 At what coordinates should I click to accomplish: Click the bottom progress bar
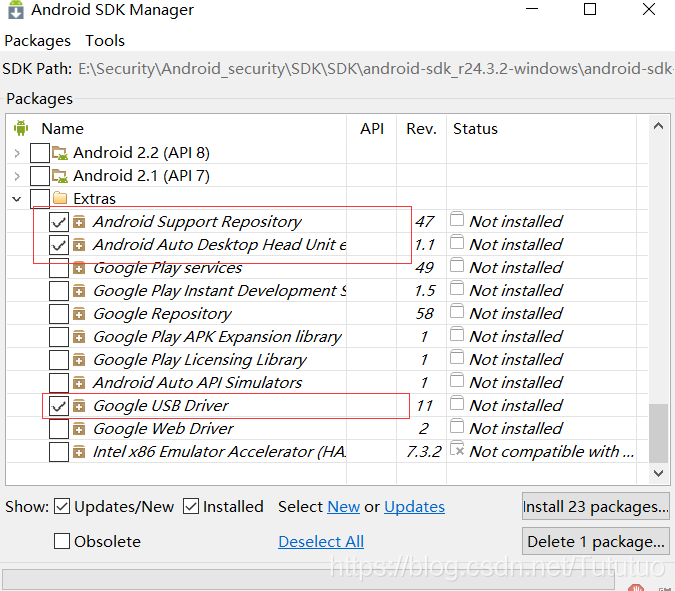[308, 579]
